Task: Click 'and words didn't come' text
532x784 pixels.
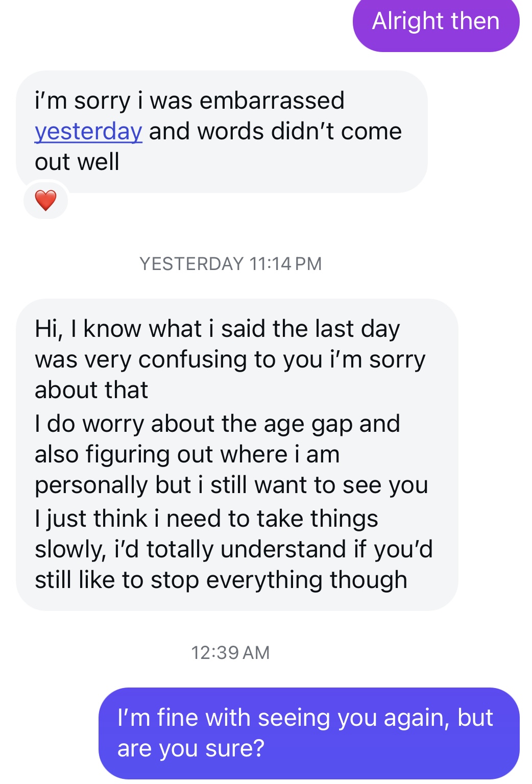Action: [x=275, y=131]
